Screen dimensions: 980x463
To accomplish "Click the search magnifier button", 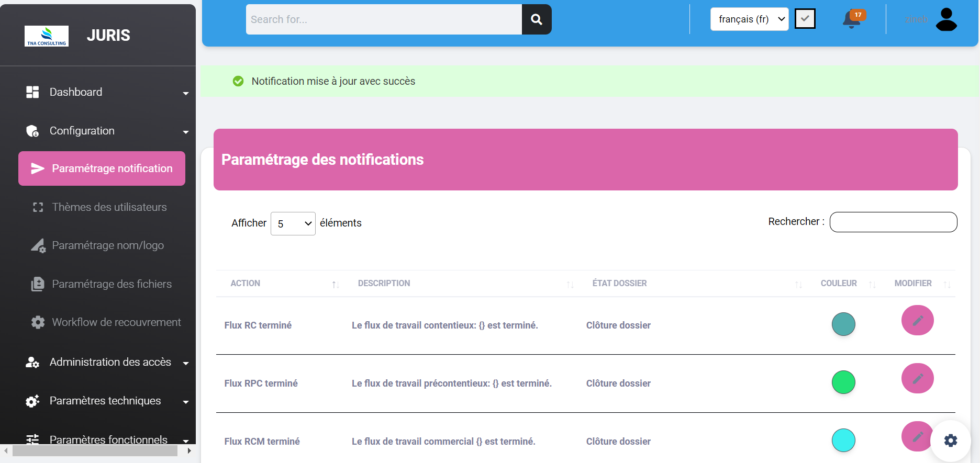I will pyautogui.click(x=536, y=19).
